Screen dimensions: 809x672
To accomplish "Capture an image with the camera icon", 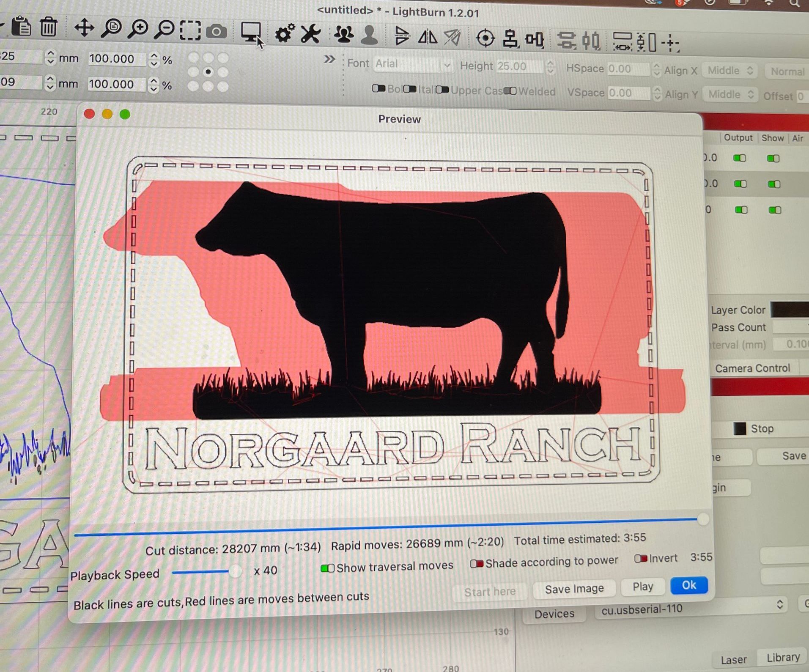I will point(217,31).
